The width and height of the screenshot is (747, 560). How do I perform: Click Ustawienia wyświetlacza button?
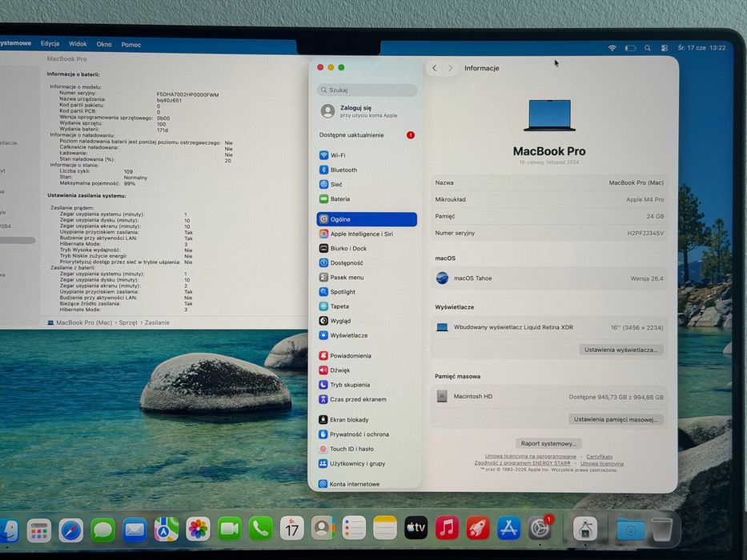point(620,350)
